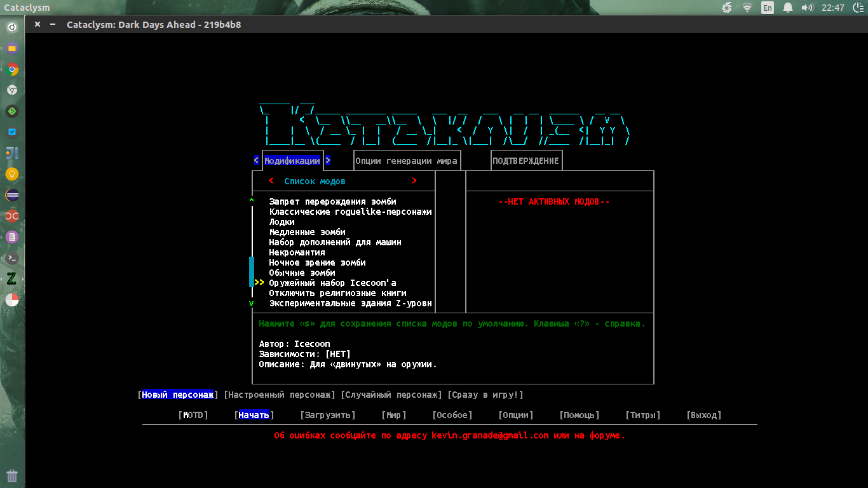Open the Особое menu item
868x488 pixels.
452,415
